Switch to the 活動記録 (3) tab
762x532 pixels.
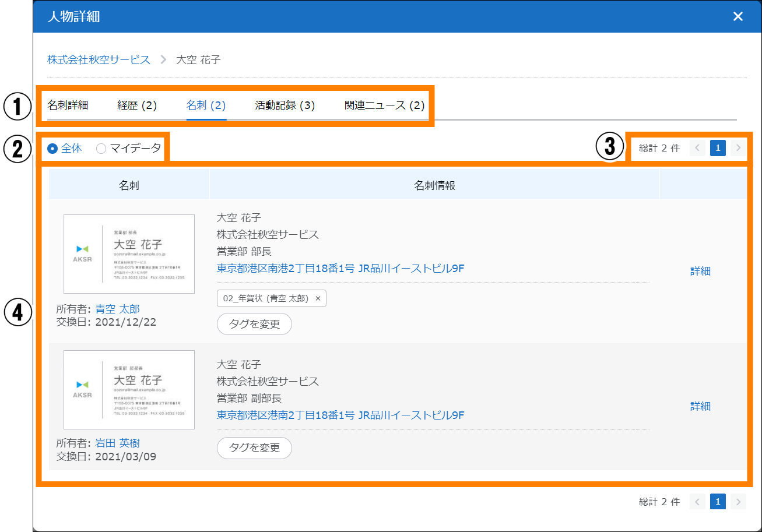[x=285, y=105]
